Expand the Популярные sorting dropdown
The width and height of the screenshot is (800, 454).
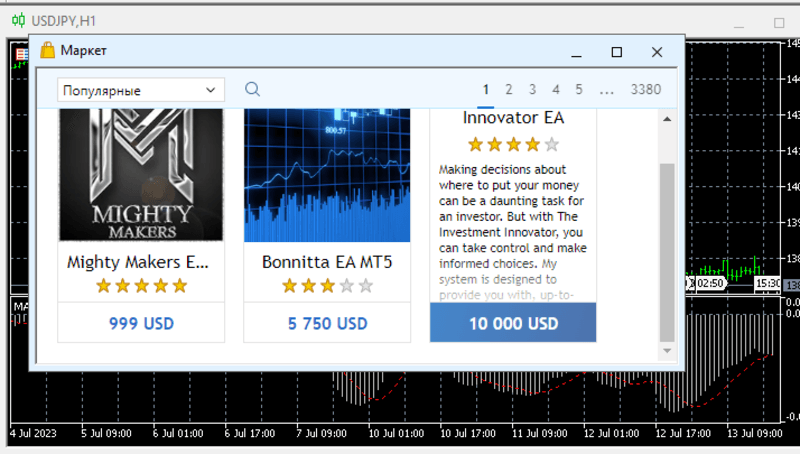click(141, 90)
